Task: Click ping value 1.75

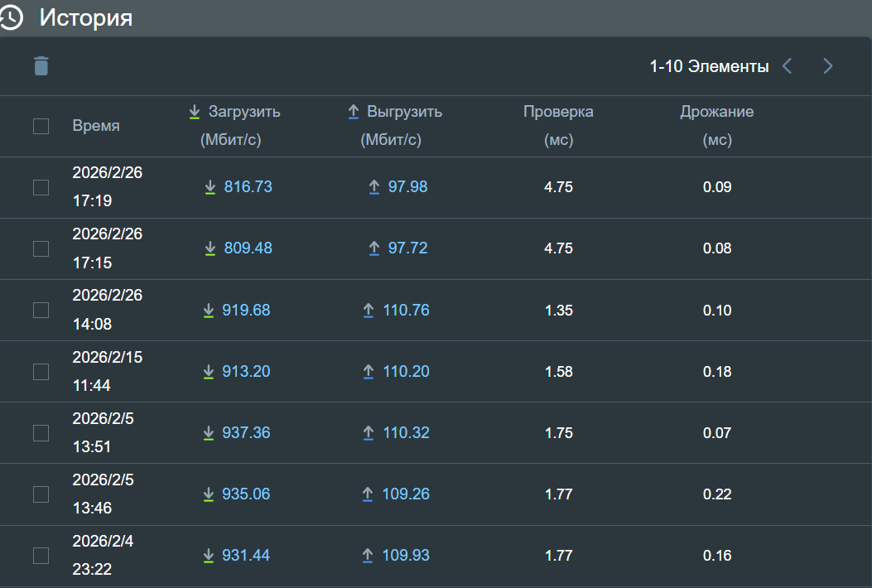Action: pos(559,433)
